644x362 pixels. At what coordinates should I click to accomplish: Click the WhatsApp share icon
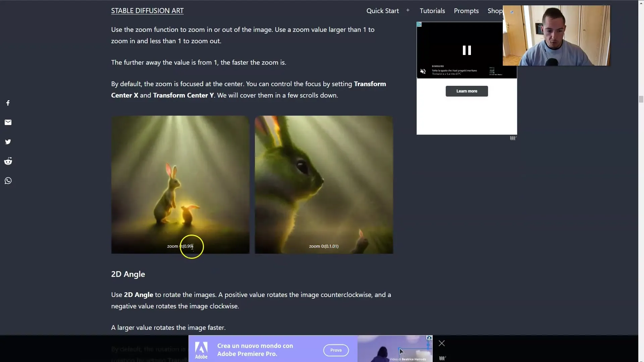click(8, 180)
